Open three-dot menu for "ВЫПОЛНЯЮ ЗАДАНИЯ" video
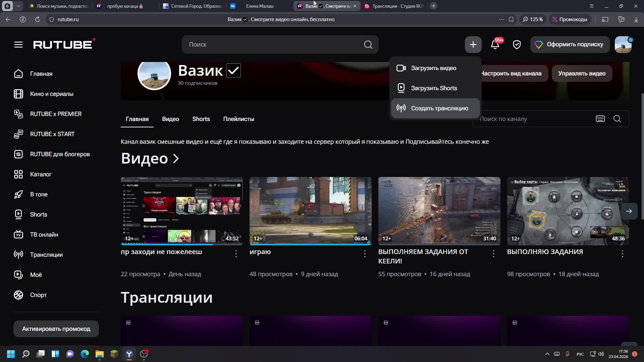The width and height of the screenshot is (644, 362). tap(622, 254)
